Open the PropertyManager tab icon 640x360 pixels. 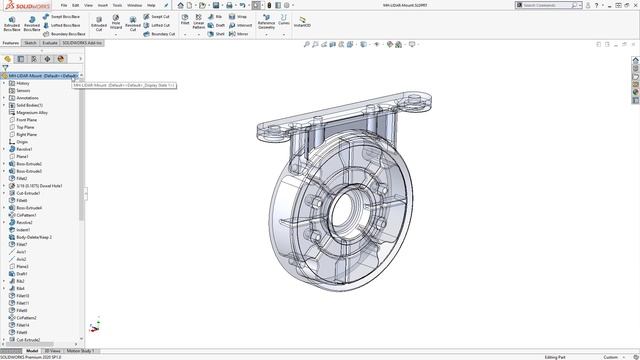(21, 59)
